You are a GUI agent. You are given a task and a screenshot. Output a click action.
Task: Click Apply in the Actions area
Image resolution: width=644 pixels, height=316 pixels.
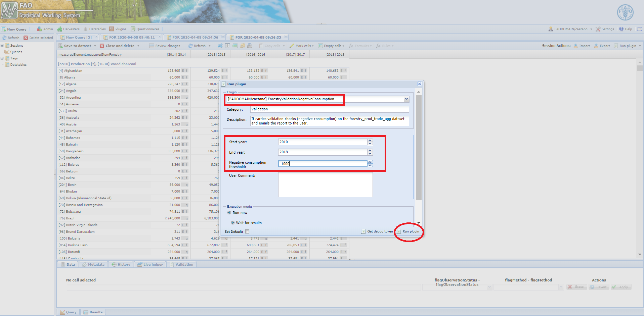pos(621,287)
